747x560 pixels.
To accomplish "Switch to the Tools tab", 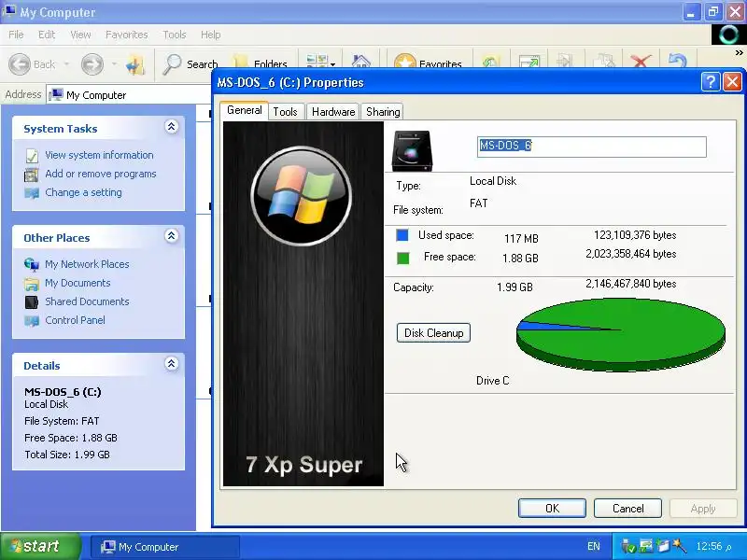I will click(x=285, y=112).
